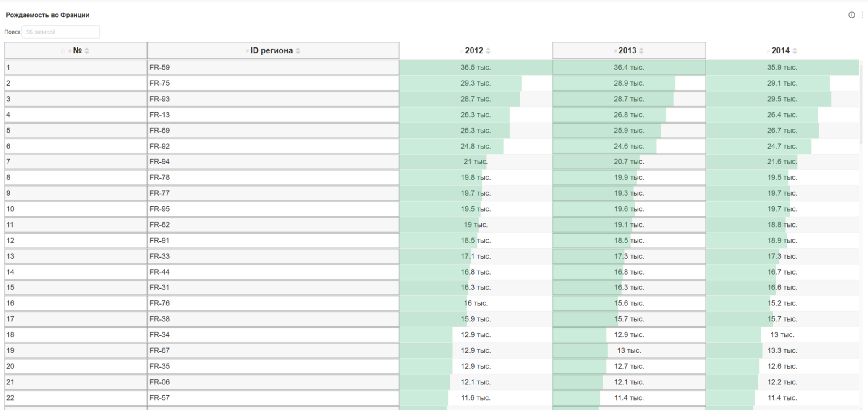Select the FR-06 region cell
Viewport: 868px width, 410px height.
[x=273, y=382]
